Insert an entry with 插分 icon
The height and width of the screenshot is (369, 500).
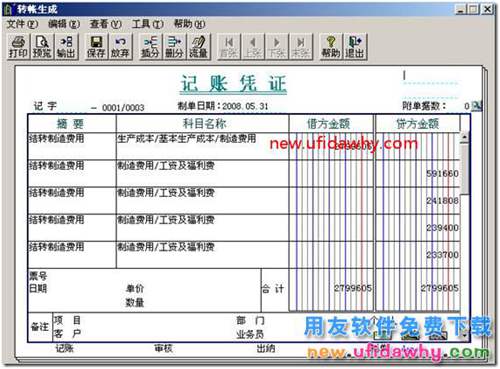point(150,47)
